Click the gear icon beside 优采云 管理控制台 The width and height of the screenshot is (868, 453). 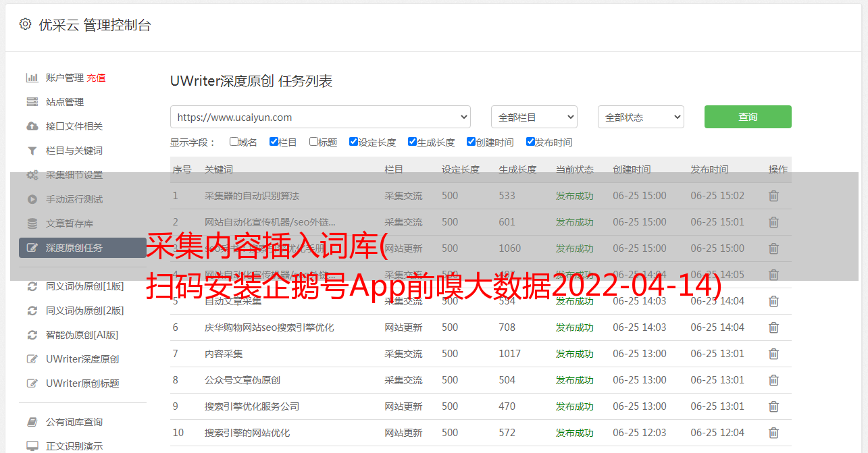click(25, 24)
